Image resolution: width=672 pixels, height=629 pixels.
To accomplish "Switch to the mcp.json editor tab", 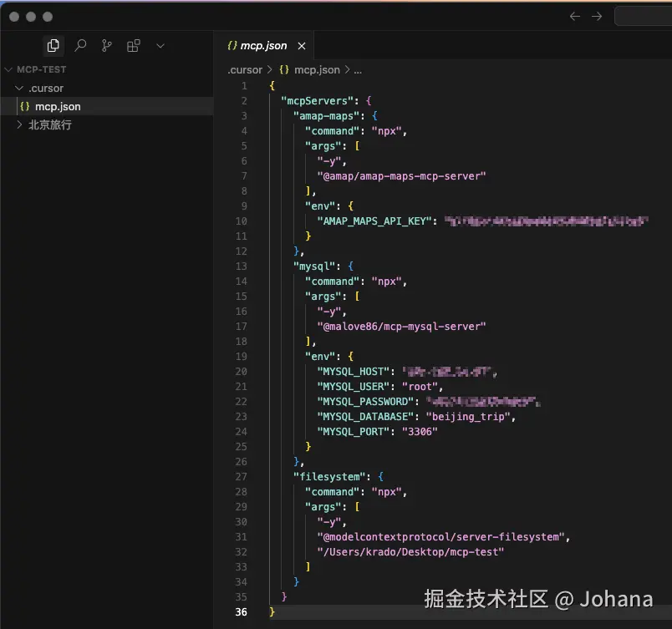I will click(x=263, y=48).
